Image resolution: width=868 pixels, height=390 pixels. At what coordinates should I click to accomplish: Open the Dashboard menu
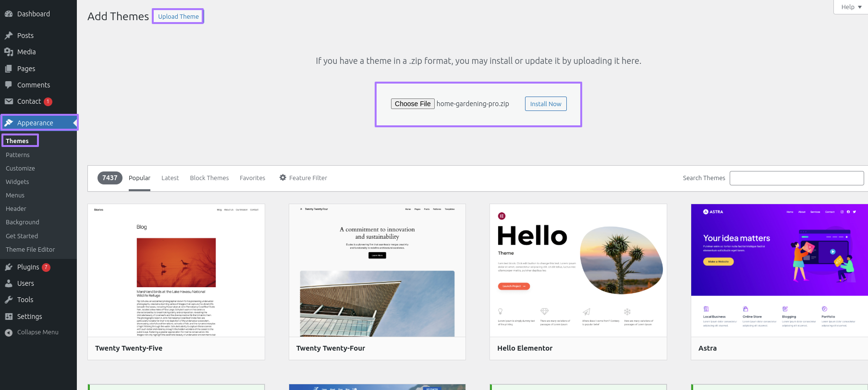pyautogui.click(x=38, y=14)
